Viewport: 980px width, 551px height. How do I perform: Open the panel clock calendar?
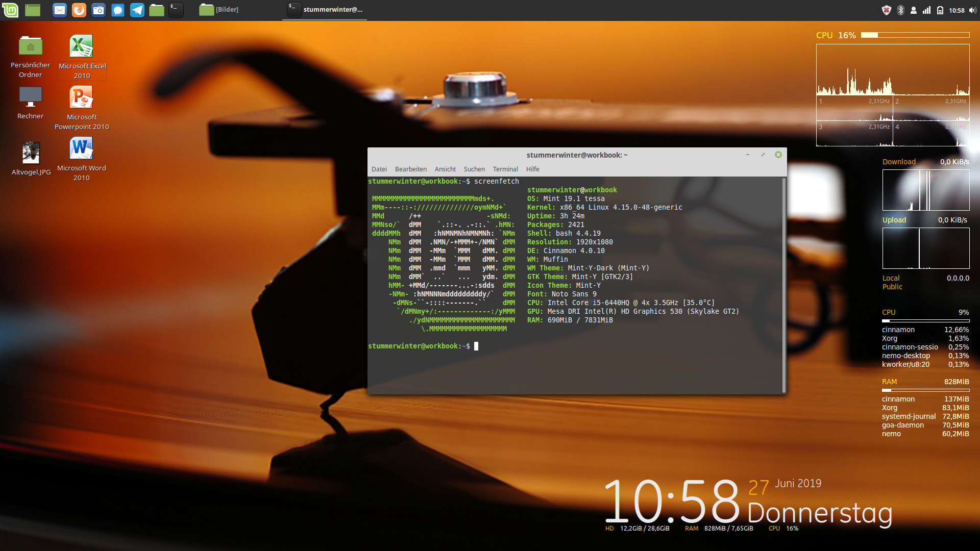click(x=957, y=10)
